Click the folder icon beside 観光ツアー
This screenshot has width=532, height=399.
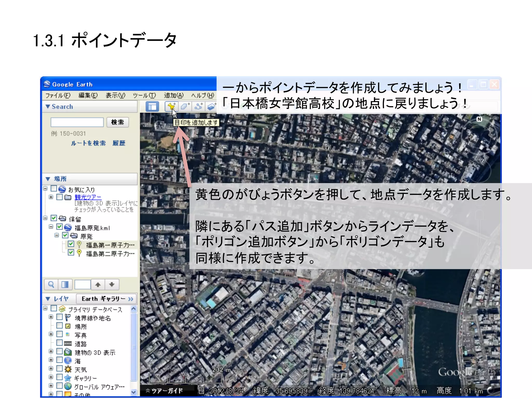[68, 197]
